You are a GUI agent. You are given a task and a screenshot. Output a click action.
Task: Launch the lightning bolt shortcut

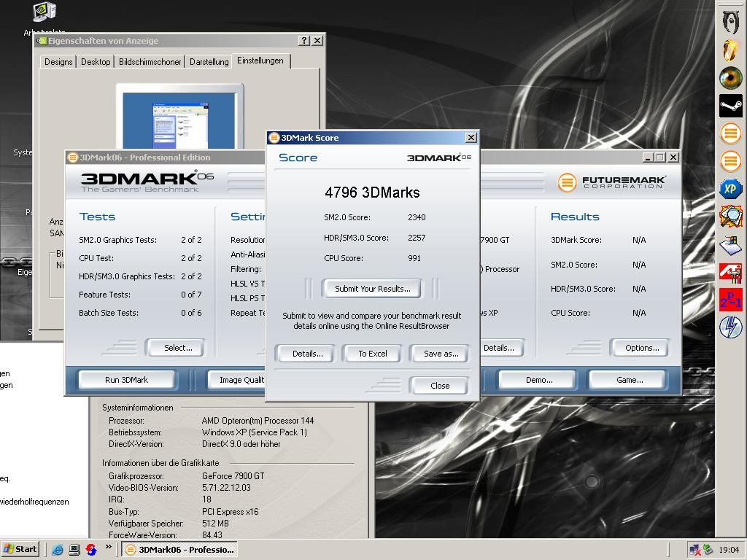pyautogui.click(x=730, y=328)
